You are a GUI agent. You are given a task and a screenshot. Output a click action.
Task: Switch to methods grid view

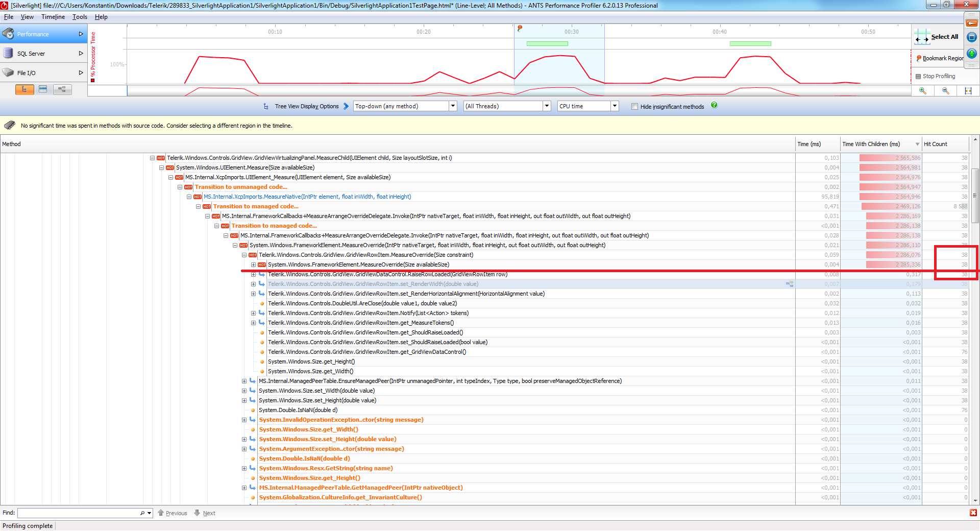pyautogui.click(x=43, y=89)
